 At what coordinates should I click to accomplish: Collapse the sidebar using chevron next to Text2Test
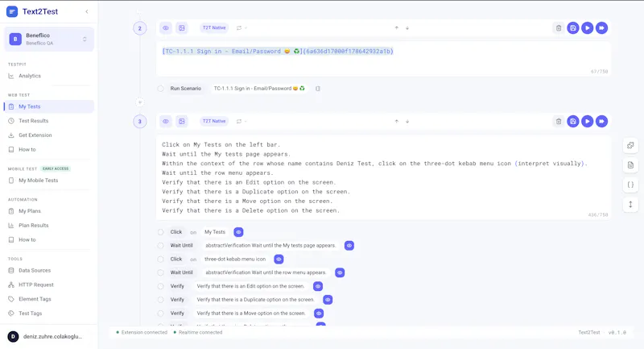pyautogui.click(x=87, y=11)
